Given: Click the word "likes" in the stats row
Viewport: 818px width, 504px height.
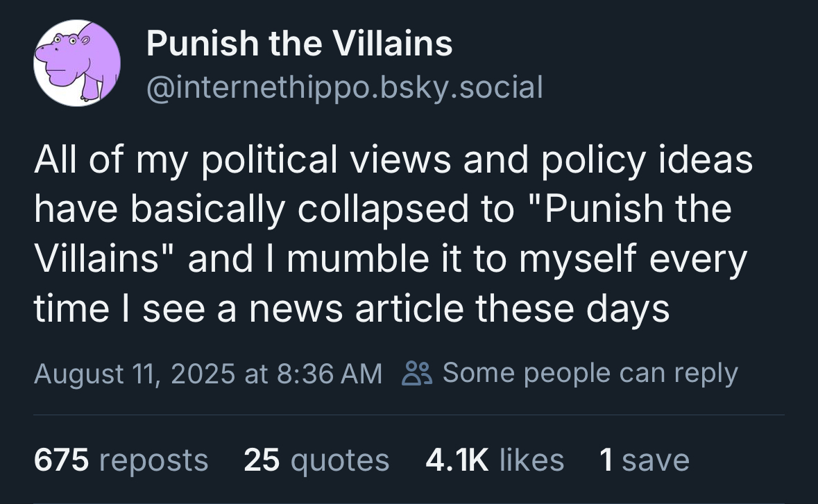Looking at the screenshot, I should click(x=531, y=460).
